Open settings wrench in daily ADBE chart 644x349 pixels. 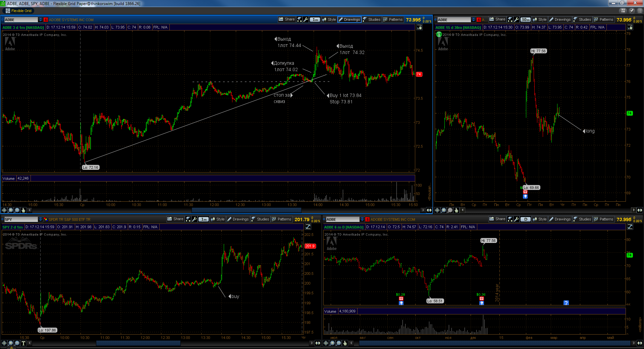pyautogui.click(x=517, y=219)
